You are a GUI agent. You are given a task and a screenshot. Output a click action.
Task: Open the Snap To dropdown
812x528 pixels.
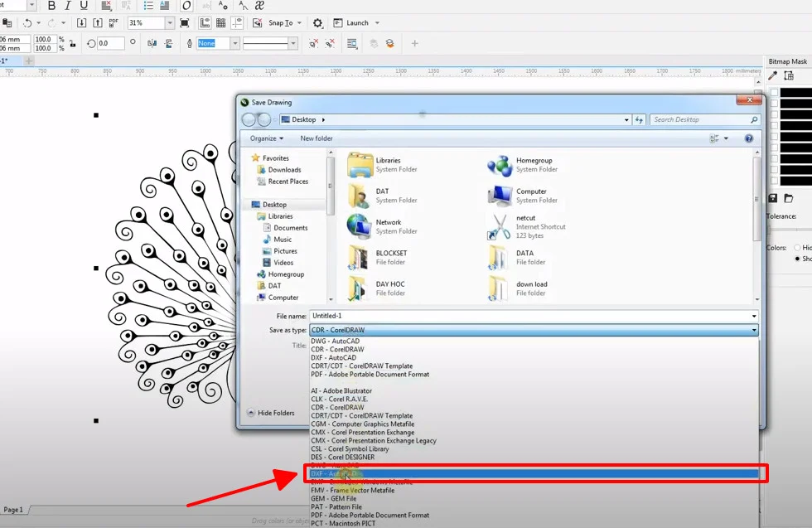299,23
